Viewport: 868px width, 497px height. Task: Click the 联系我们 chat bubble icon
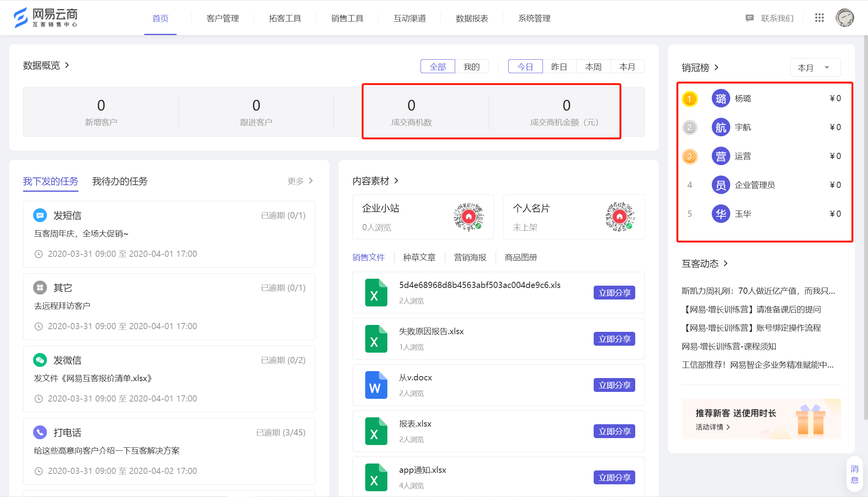749,18
